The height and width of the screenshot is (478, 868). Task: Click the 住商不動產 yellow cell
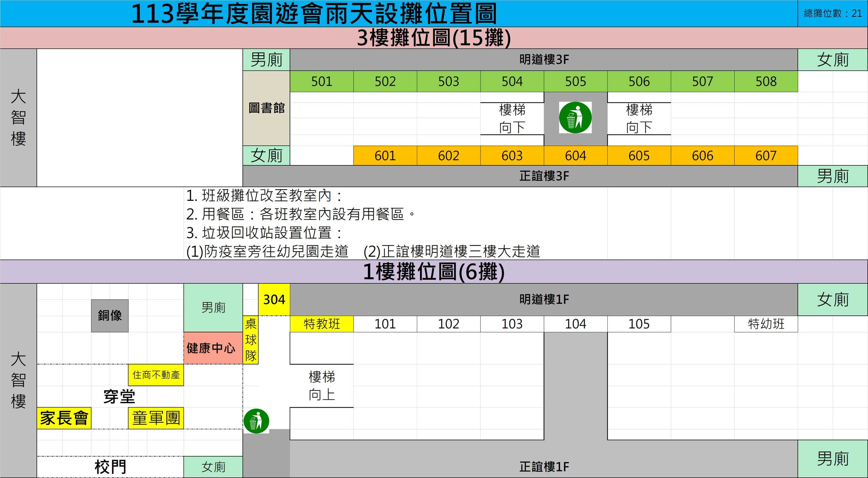pyautogui.click(x=156, y=375)
